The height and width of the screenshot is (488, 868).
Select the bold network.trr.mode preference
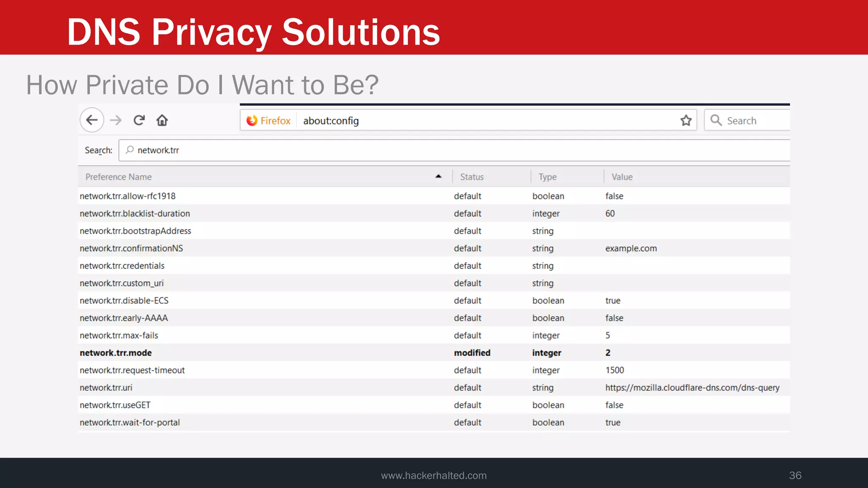[434, 352]
